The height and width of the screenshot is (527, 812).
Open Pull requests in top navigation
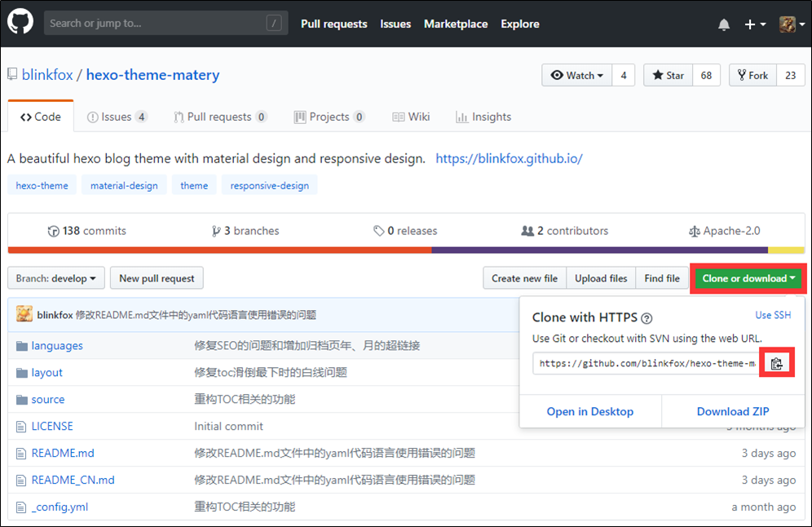point(334,24)
